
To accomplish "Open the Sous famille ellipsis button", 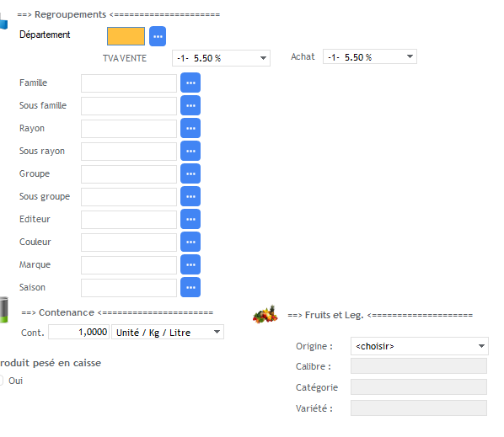I will (x=190, y=105).
